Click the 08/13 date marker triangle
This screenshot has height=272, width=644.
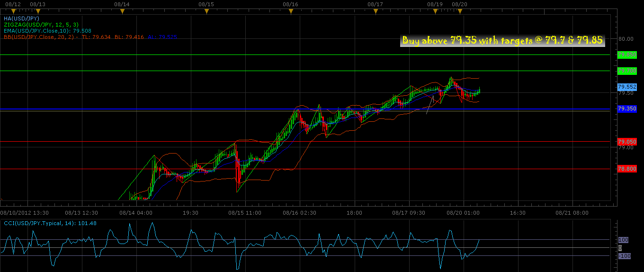[x=38, y=11]
